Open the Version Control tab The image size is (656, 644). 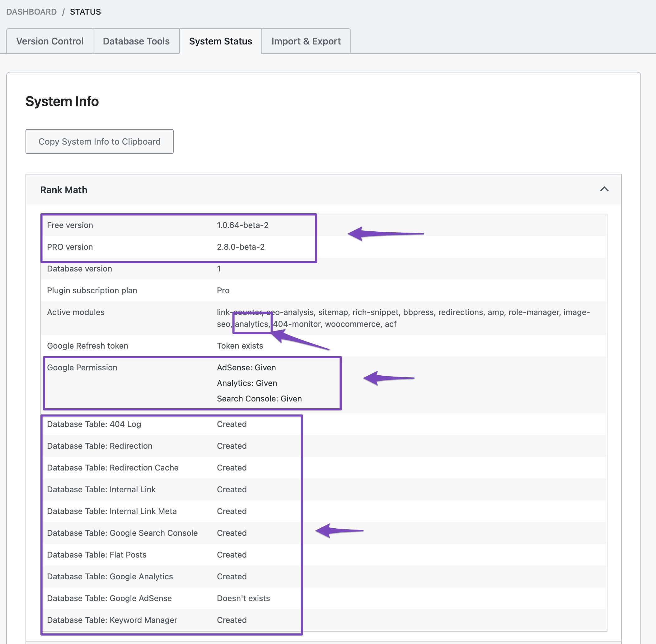coord(50,41)
